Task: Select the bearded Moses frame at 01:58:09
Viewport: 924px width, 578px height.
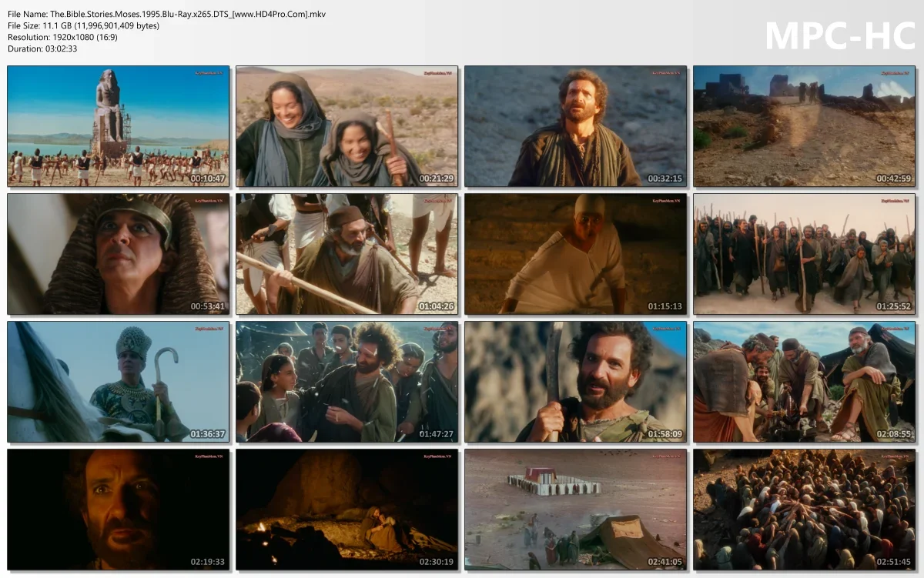Action: click(x=574, y=383)
